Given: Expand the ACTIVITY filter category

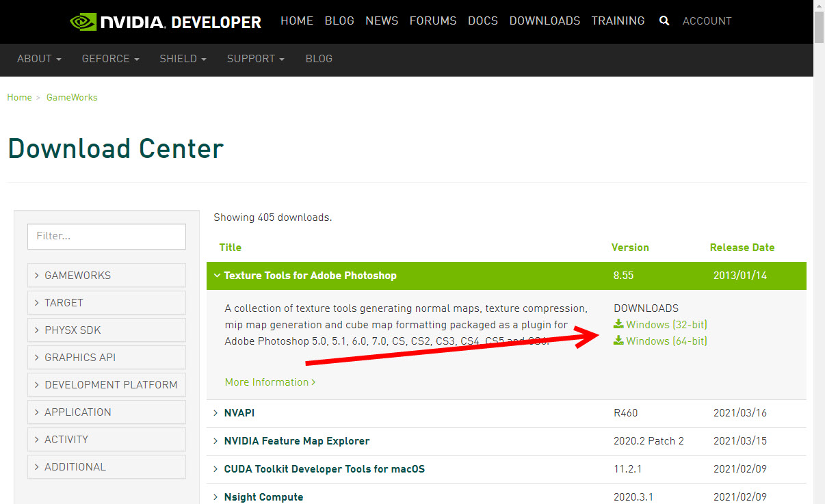Looking at the screenshot, I should [107, 439].
